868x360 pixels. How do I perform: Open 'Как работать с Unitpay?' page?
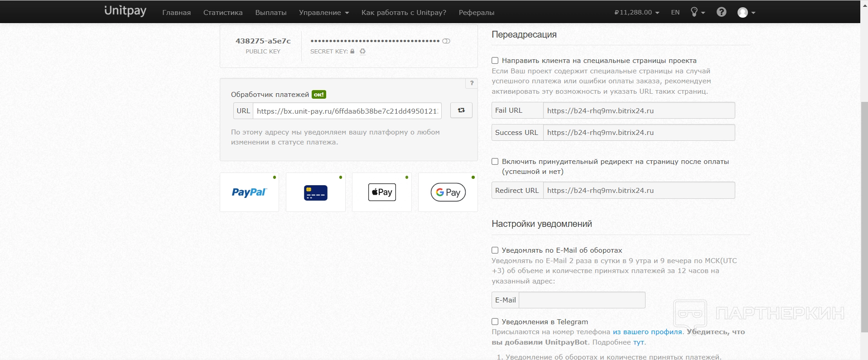pos(404,13)
